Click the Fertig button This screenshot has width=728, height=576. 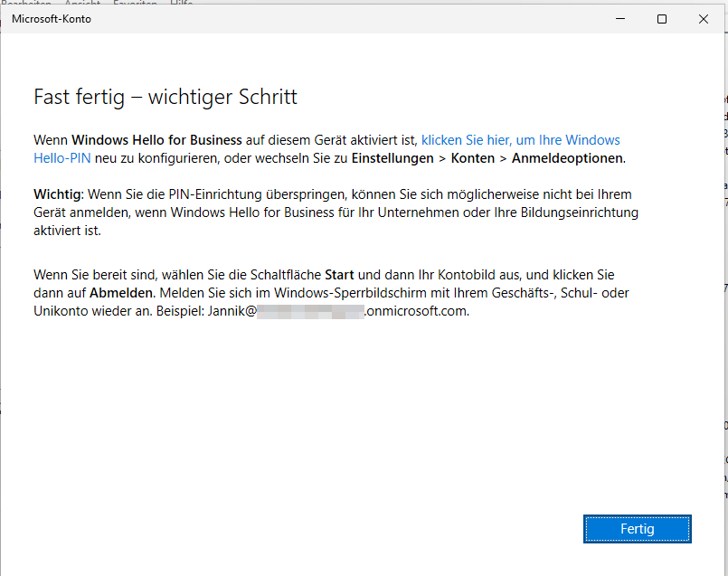638,529
